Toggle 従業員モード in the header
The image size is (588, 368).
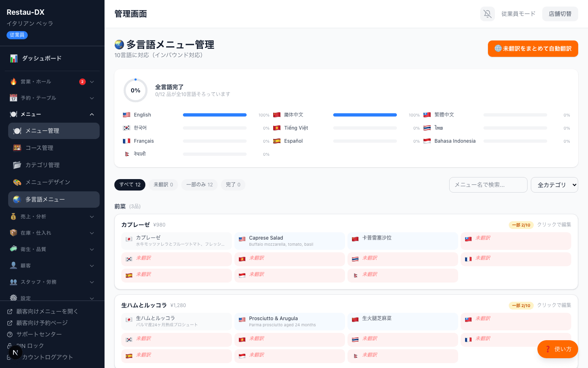pyautogui.click(x=518, y=14)
